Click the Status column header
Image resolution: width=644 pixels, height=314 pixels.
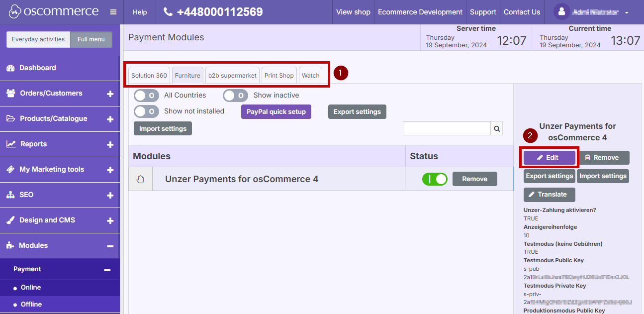pyautogui.click(x=460, y=156)
